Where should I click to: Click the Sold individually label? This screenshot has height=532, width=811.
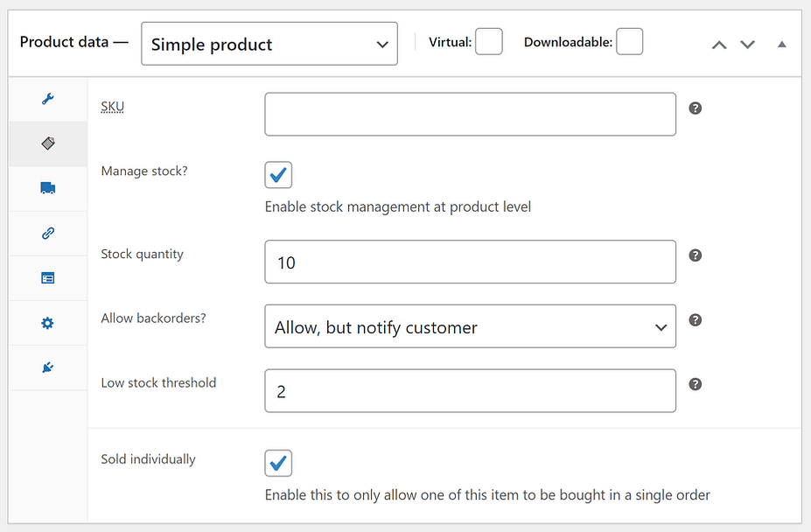point(148,459)
